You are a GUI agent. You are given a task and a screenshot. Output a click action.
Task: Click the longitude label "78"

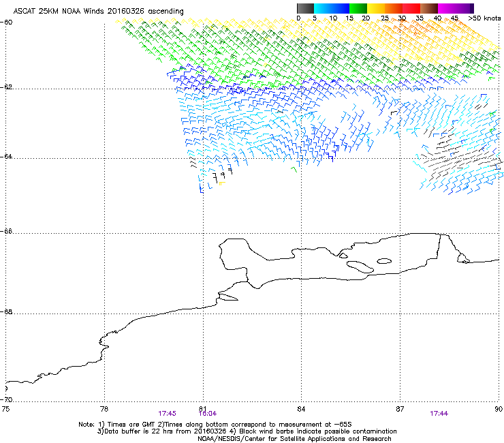pyautogui.click(x=104, y=409)
